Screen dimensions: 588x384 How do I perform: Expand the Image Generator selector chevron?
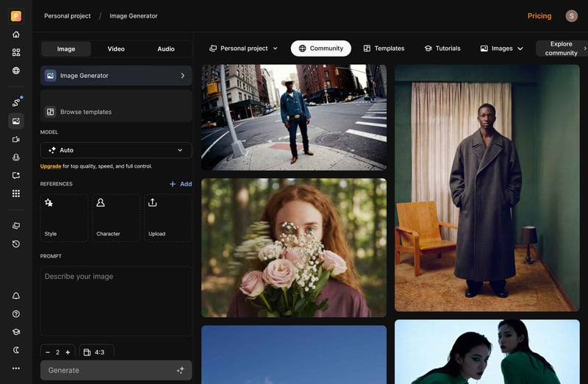click(182, 76)
